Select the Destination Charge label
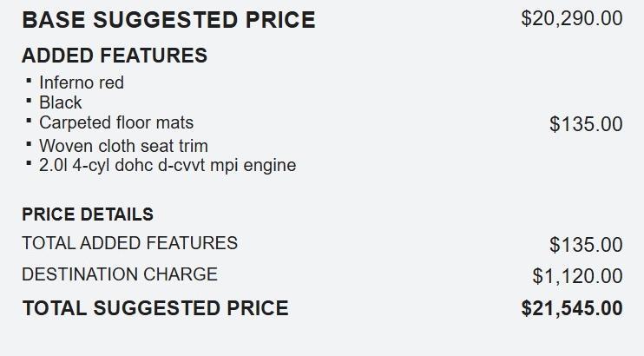 (x=120, y=274)
